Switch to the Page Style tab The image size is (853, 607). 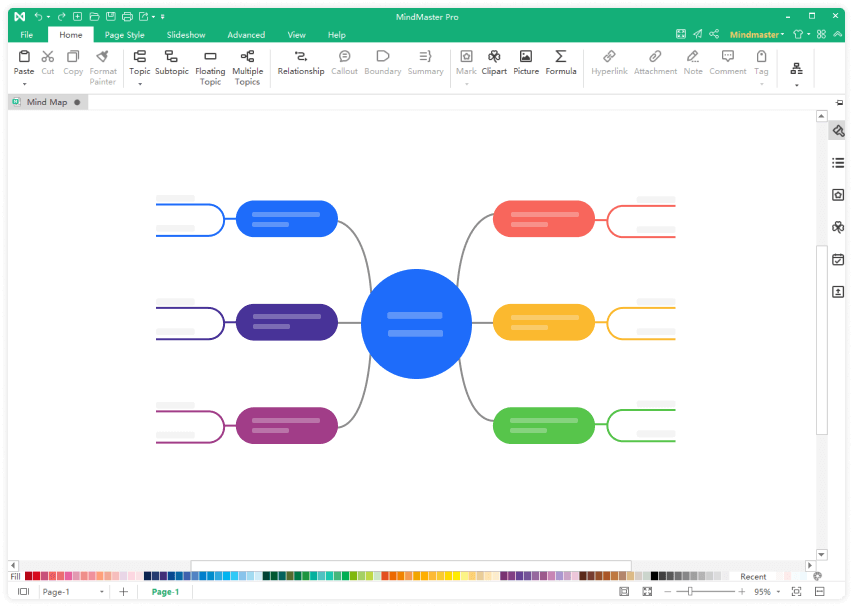click(x=125, y=35)
